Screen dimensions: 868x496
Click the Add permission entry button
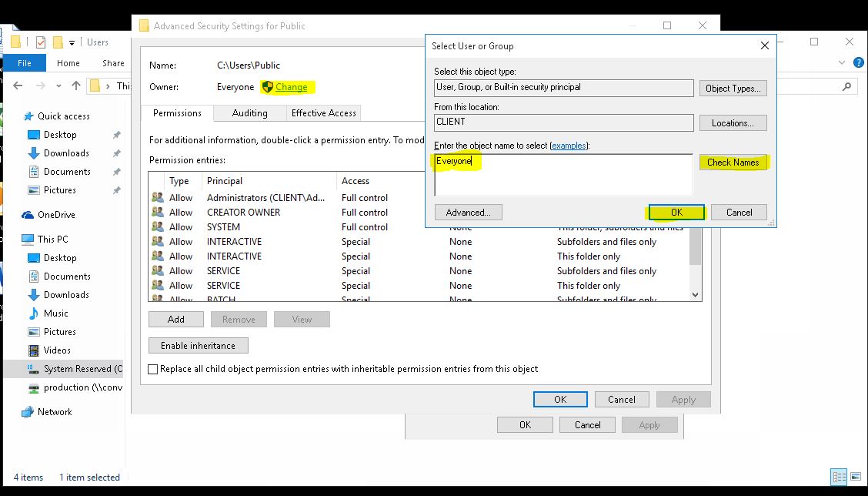176,319
